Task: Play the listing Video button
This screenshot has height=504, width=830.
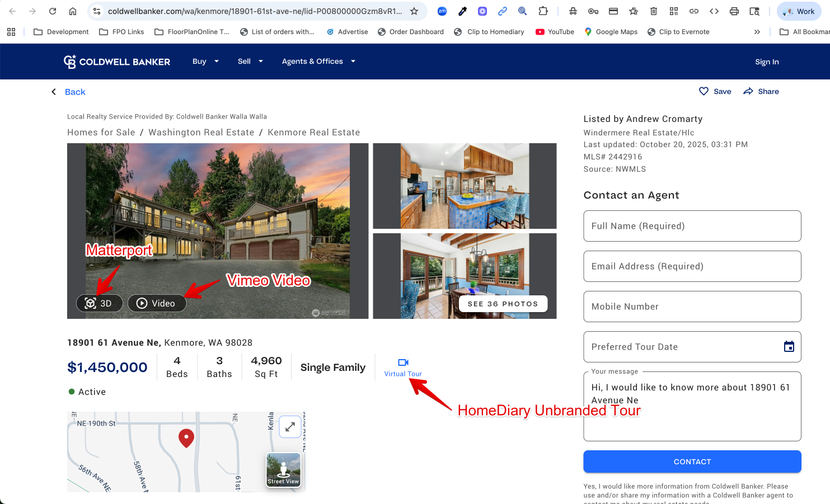Action: 157,303
